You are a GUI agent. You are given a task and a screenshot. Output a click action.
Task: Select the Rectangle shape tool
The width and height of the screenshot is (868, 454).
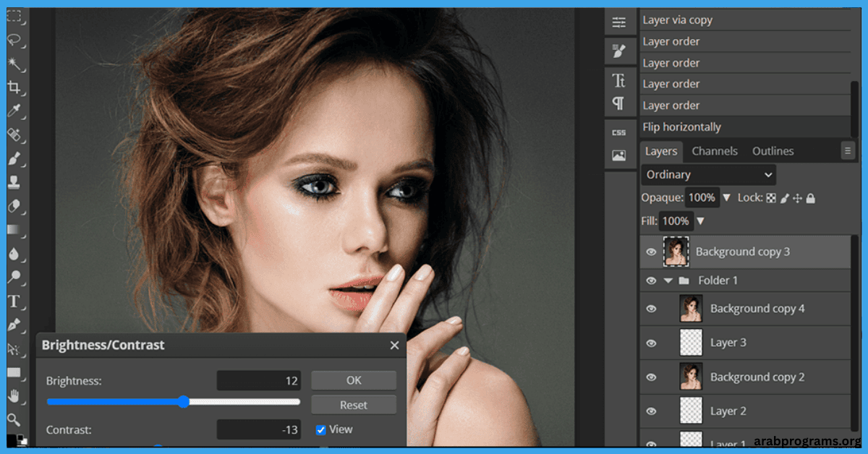click(x=14, y=372)
